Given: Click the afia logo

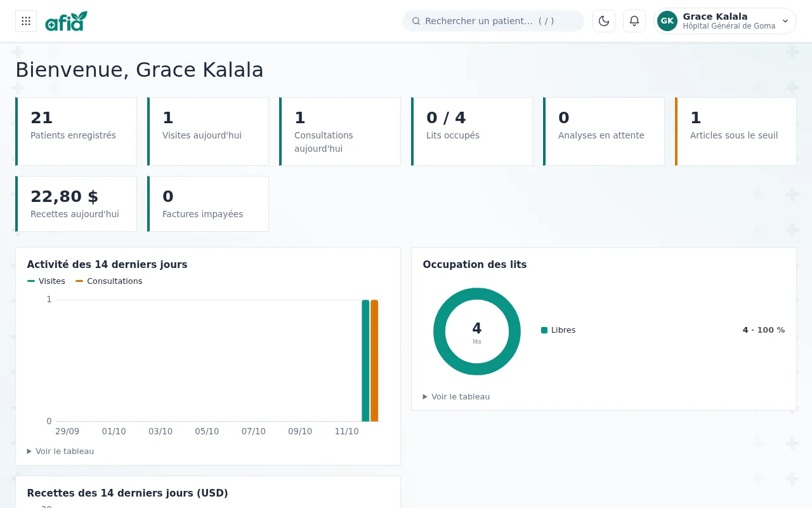Looking at the screenshot, I should coord(66,21).
